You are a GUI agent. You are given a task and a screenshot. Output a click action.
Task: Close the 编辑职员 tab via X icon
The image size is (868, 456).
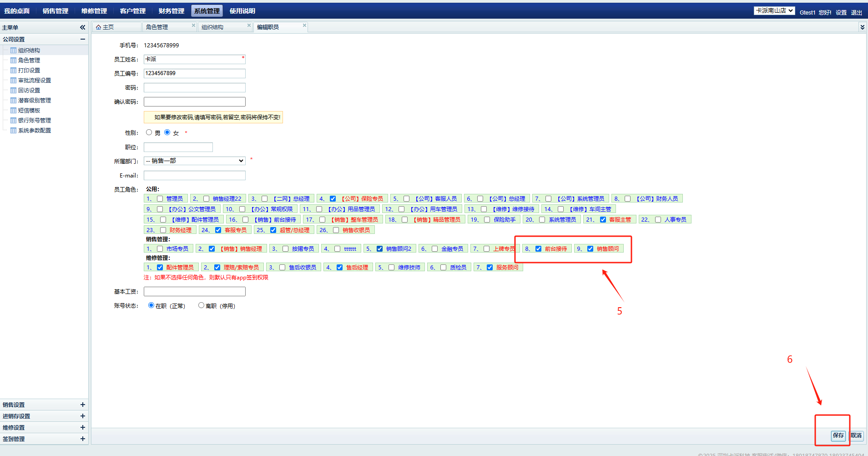click(x=304, y=25)
